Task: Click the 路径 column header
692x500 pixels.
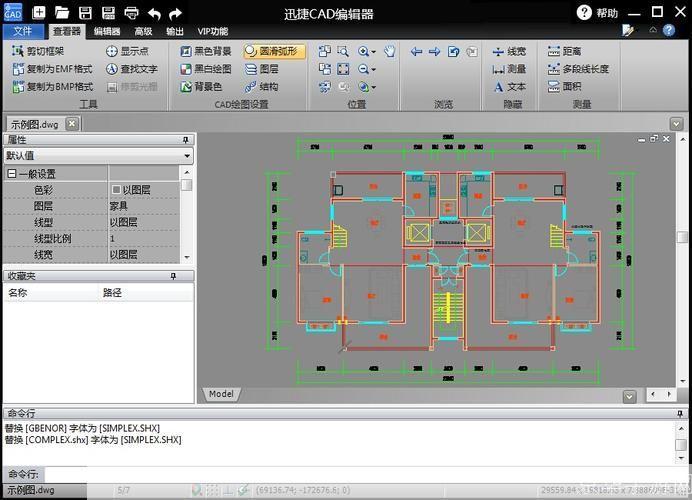Action: pyautogui.click(x=112, y=293)
